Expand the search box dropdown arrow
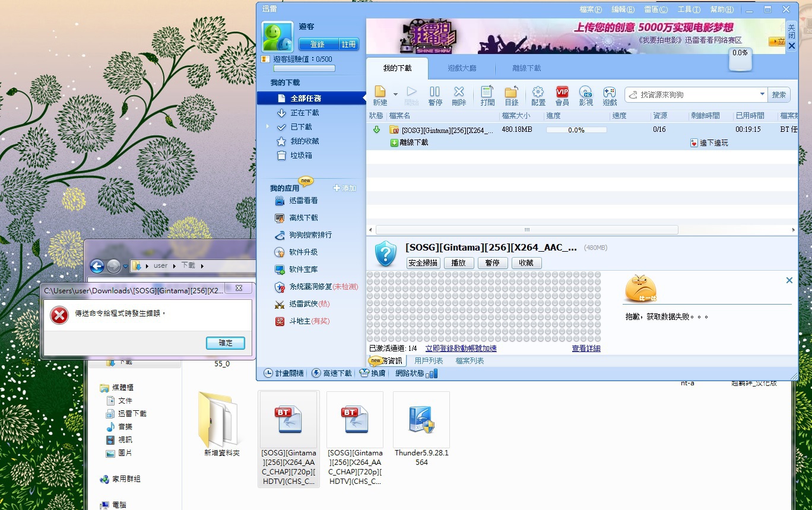812x510 pixels. click(763, 94)
